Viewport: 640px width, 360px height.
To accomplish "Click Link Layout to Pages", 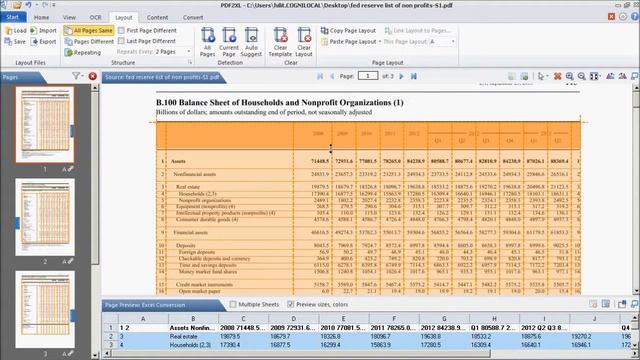I will pyautogui.click(x=418, y=31).
